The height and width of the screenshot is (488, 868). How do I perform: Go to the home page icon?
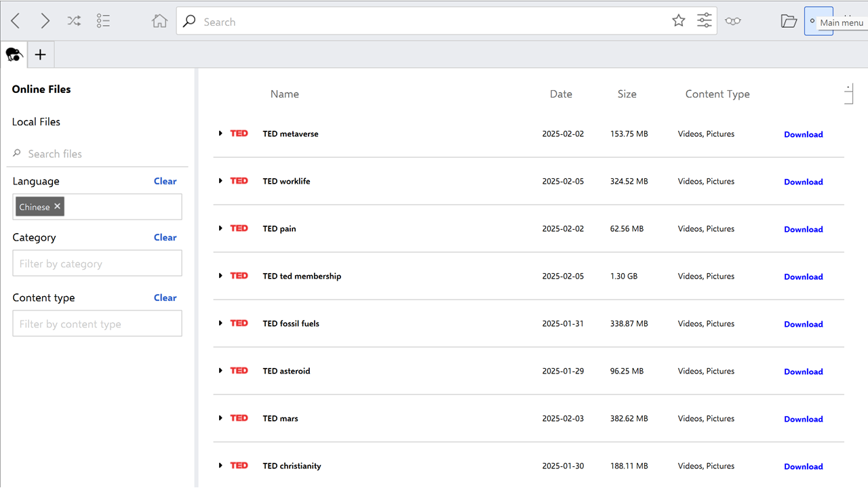pyautogui.click(x=159, y=21)
